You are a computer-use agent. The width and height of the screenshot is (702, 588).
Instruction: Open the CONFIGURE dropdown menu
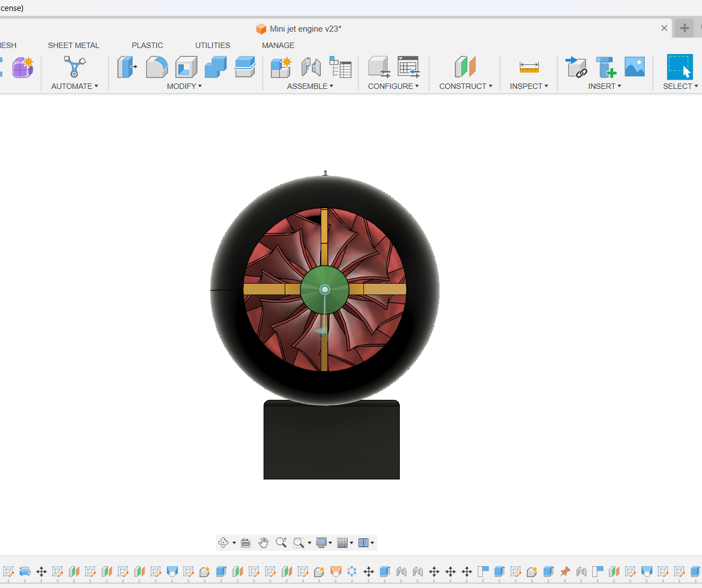[x=393, y=86]
